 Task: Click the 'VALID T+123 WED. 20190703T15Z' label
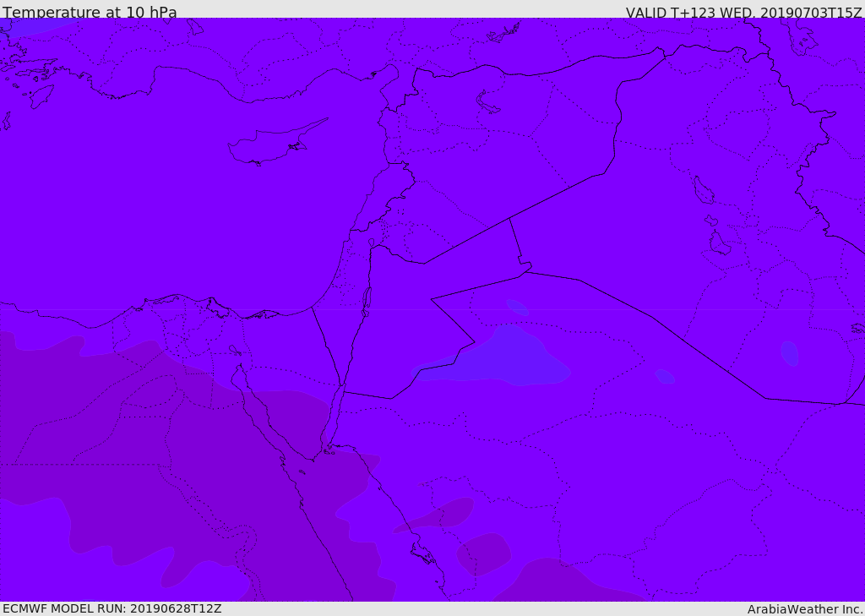pos(743,13)
